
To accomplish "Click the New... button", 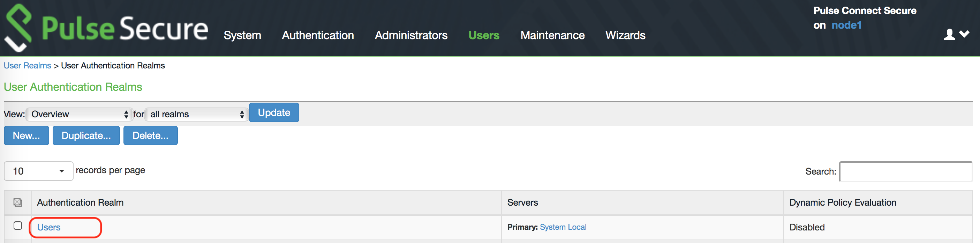I will point(26,135).
